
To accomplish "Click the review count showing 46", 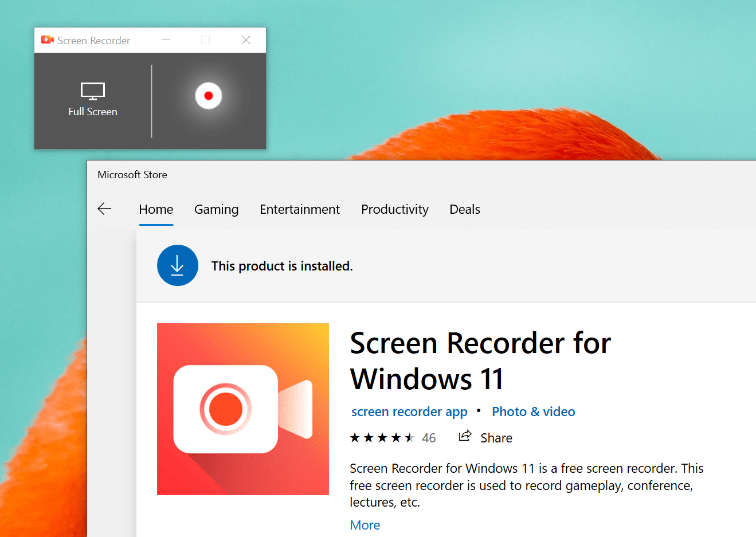I will pyautogui.click(x=429, y=437).
